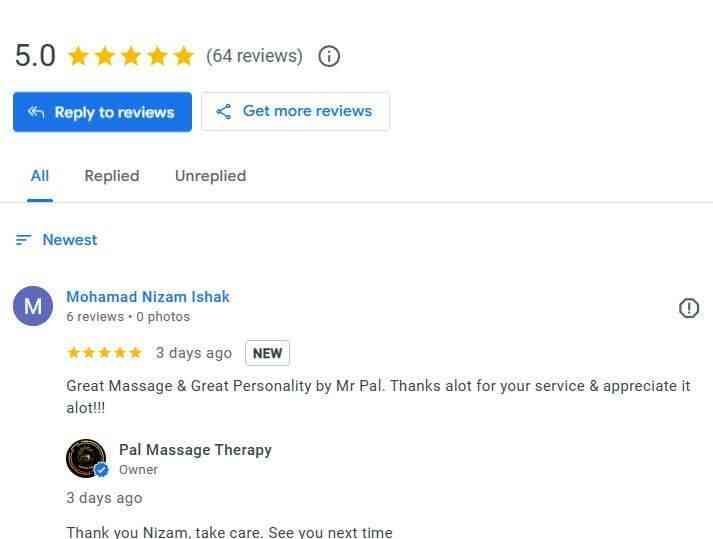Switch to the Unreplied tab
Viewport: 713px width, 539px height.
coord(211,176)
